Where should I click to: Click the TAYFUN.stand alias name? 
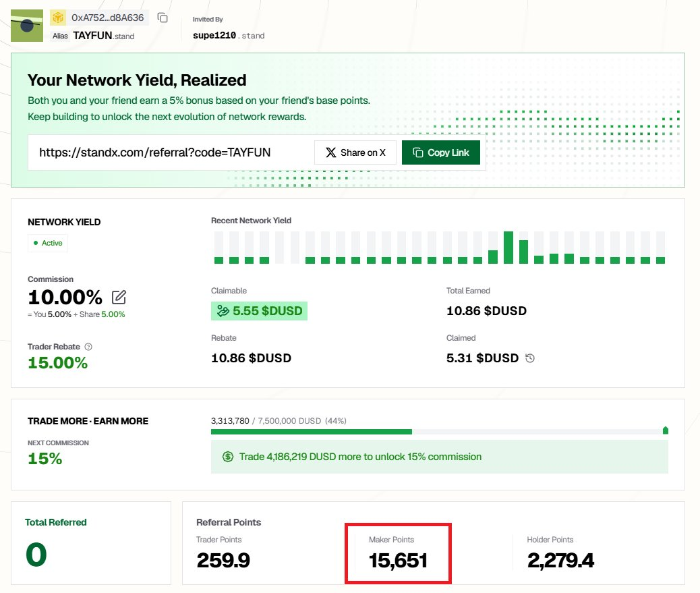tap(104, 36)
